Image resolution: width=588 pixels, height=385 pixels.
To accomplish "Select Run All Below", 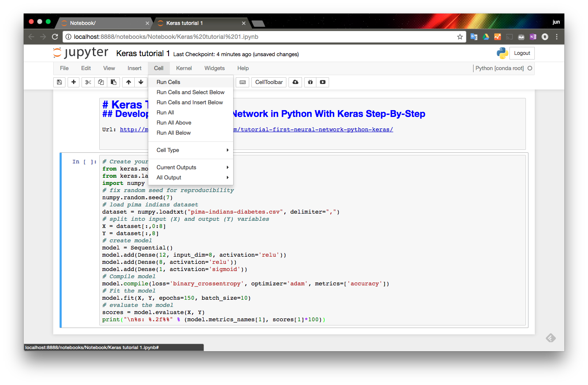I will coord(191,133).
